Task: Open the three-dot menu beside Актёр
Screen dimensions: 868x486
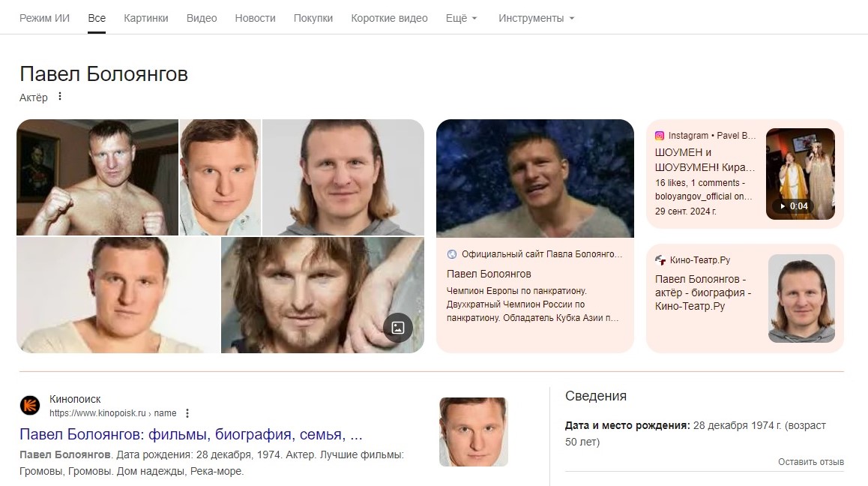Action: click(x=60, y=97)
